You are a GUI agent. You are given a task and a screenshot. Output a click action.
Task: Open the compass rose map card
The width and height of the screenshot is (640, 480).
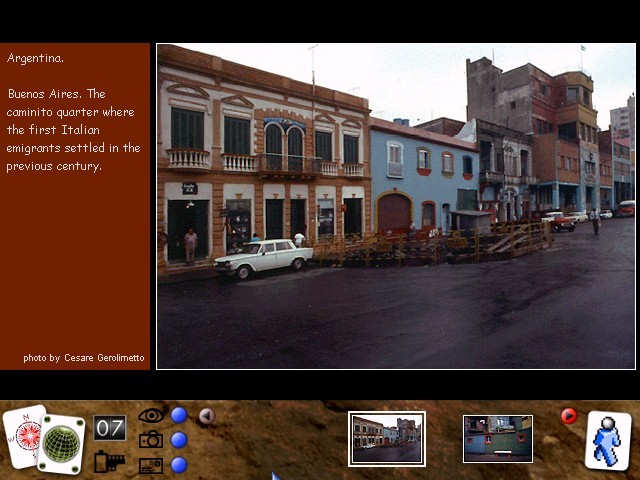22,437
